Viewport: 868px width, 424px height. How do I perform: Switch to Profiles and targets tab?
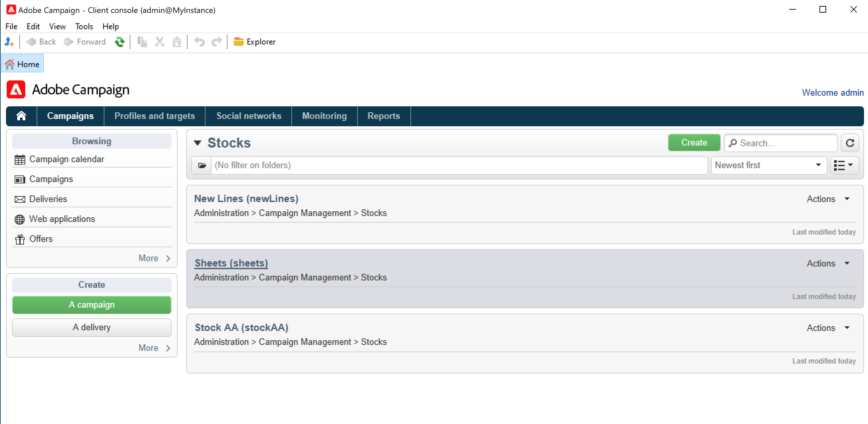[154, 116]
